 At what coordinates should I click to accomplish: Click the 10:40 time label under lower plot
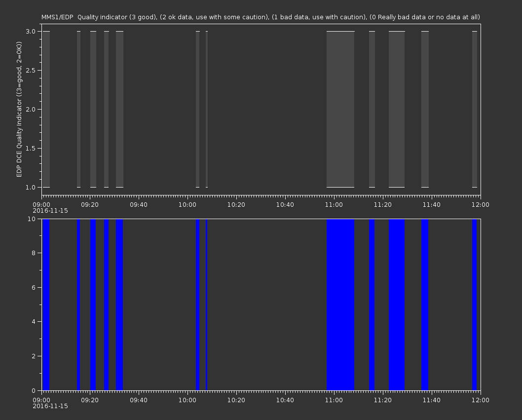click(285, 400)
